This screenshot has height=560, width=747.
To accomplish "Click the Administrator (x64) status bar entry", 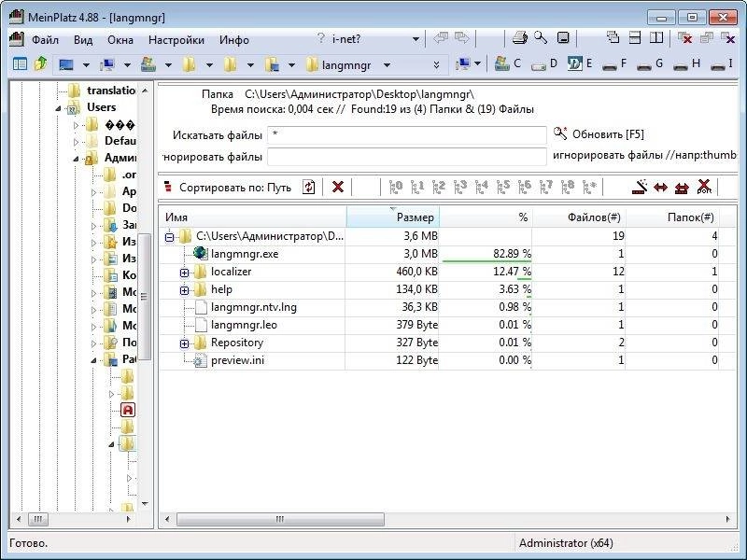I will [566, 543].
